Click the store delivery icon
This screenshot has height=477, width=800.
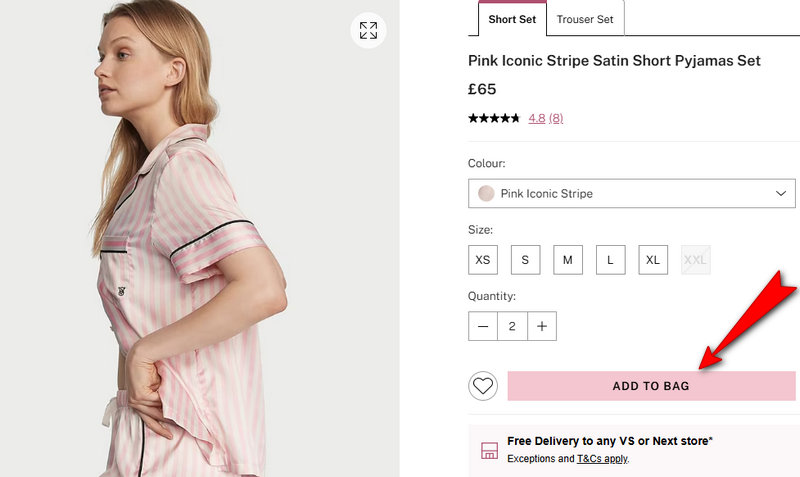pos(489,450)
